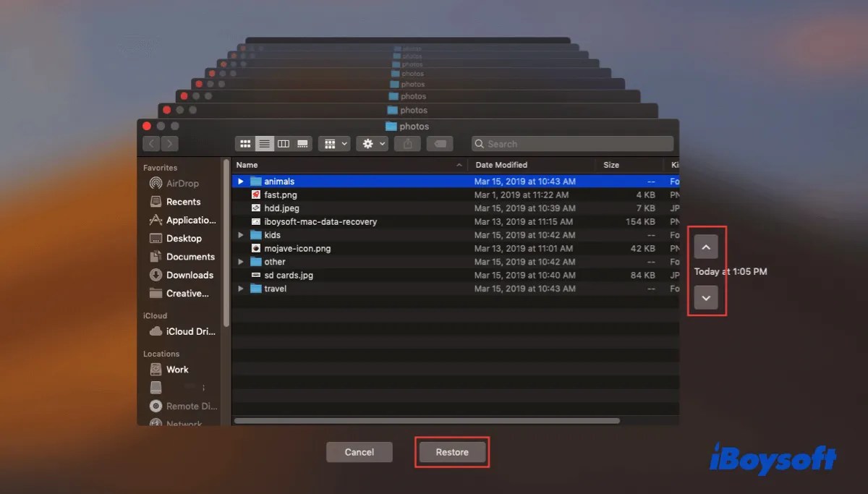Step to an older backup using the down arrow

705,297
